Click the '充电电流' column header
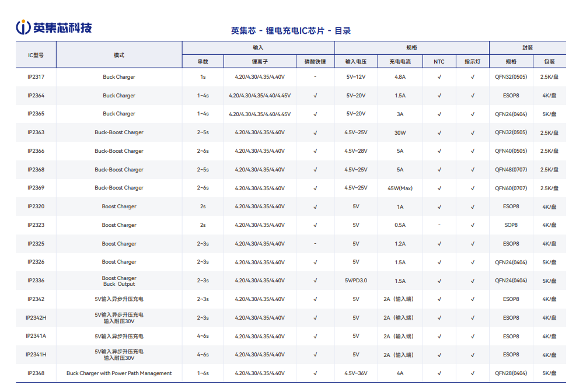 click(x=400, y=62)
